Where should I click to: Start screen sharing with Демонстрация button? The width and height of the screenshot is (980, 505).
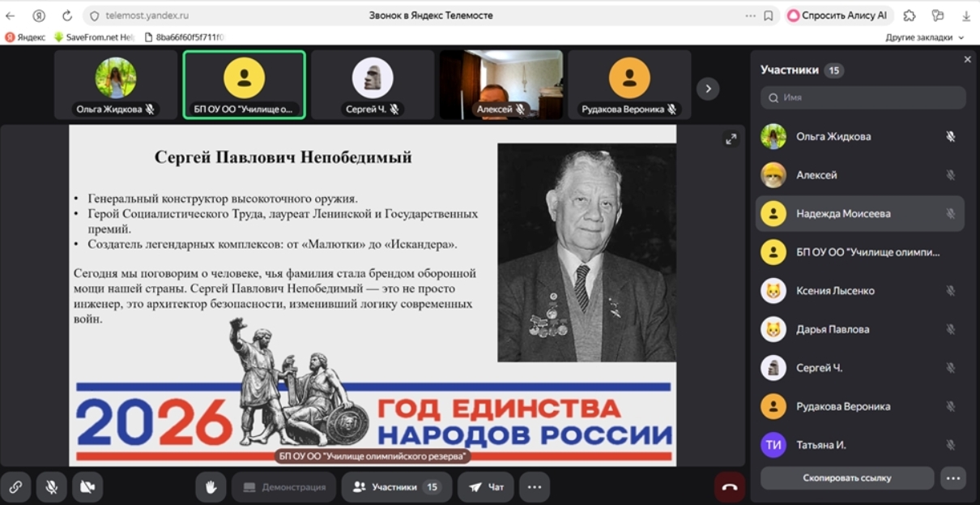point(284,487)
